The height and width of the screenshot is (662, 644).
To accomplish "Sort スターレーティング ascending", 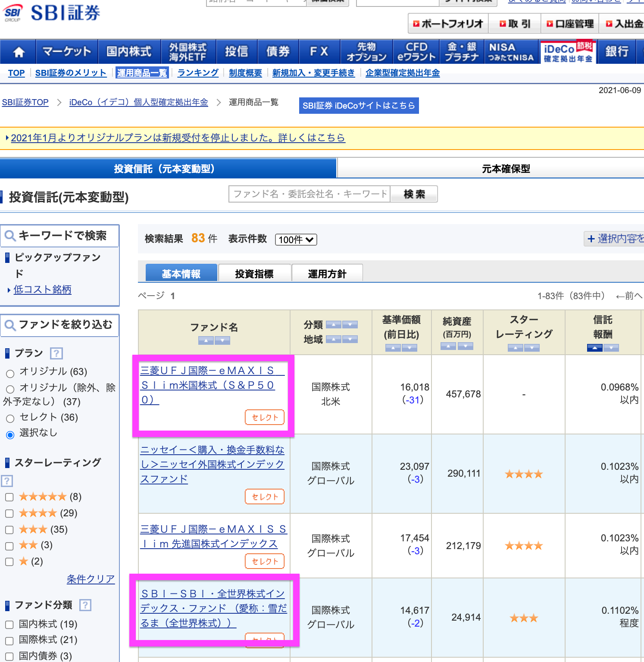I will (x=516, y=348).
